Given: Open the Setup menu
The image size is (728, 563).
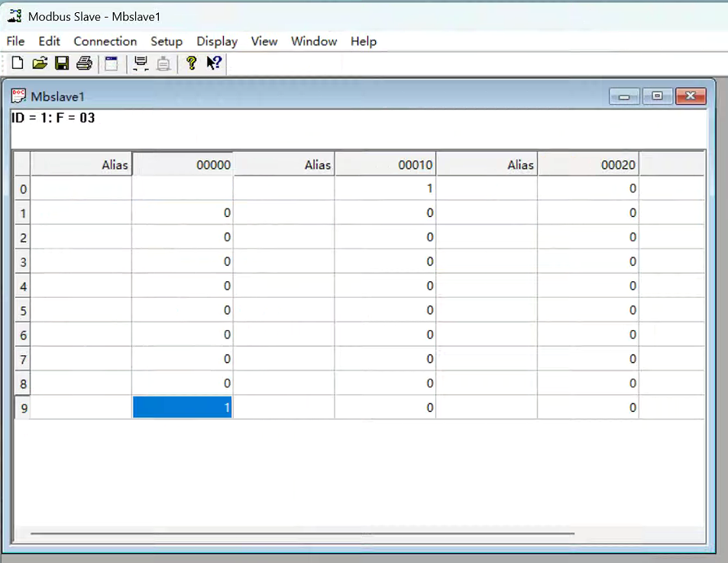Looking at the screenshot, I should pos(167,41).
